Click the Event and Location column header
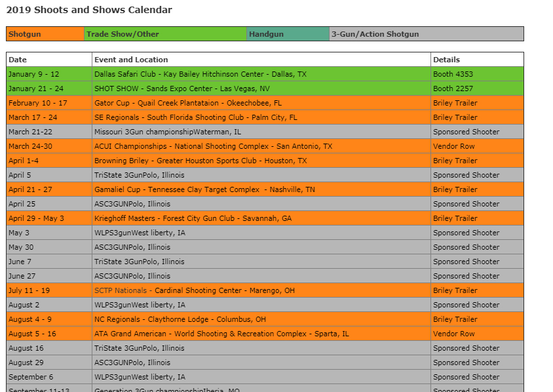The height and width of the screenshot is (392, 553). click(261, 60)
